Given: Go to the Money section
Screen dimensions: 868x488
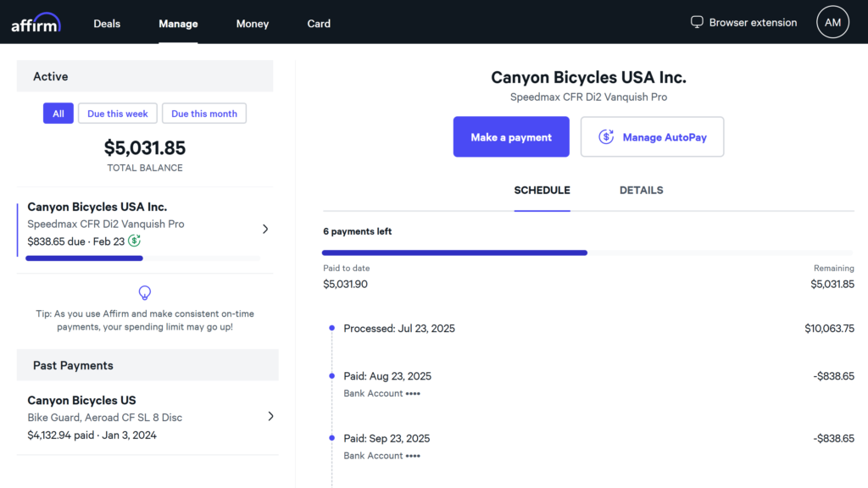Looking at the screenshot, I should [x=253, y=24].
